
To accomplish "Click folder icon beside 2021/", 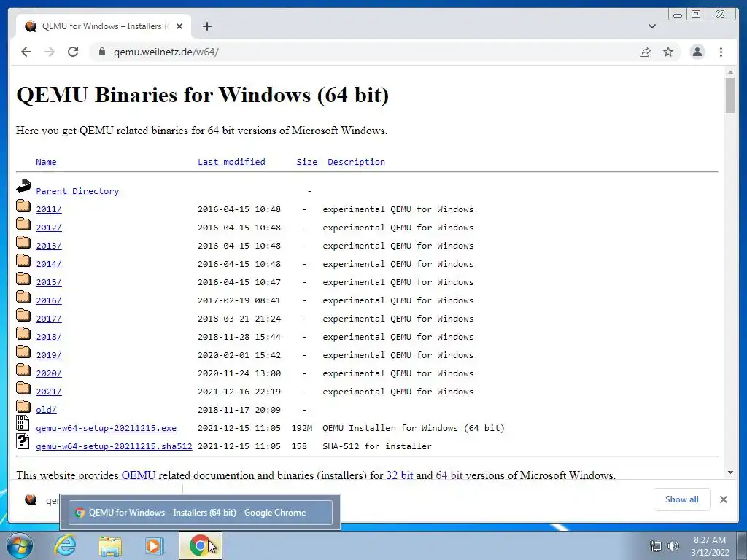I will point(23,388).
